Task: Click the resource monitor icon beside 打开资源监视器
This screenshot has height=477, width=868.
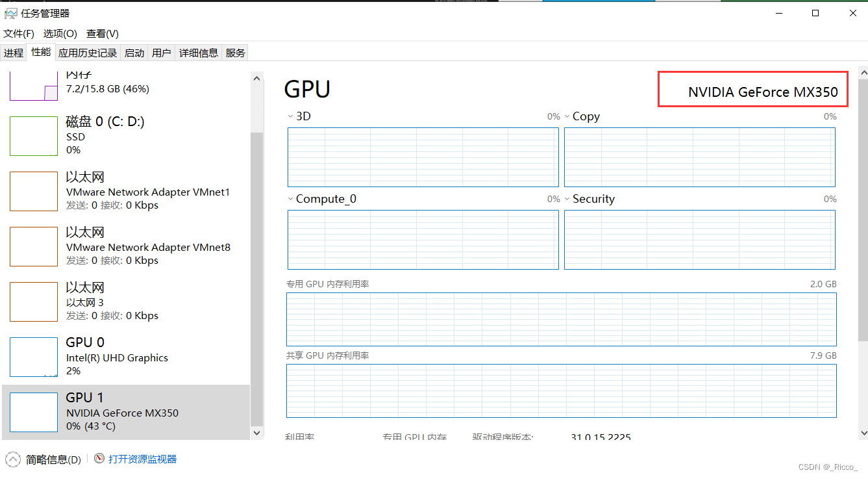Action: coord(99,459)
